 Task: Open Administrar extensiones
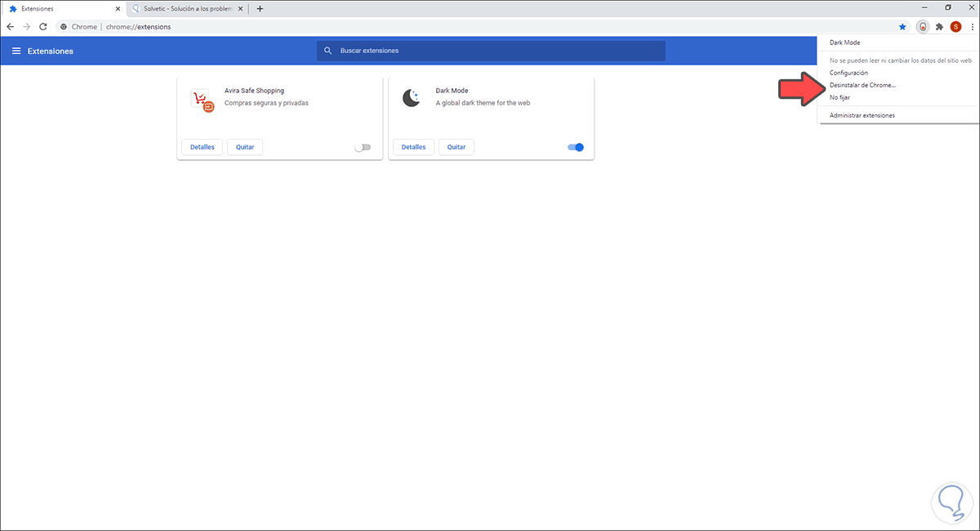pos(862,114)
